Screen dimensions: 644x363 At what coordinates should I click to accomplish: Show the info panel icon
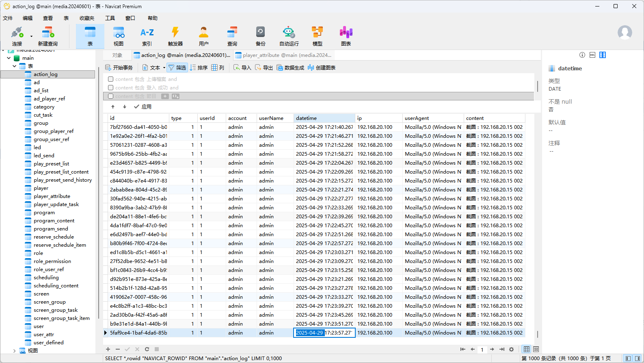582,55
